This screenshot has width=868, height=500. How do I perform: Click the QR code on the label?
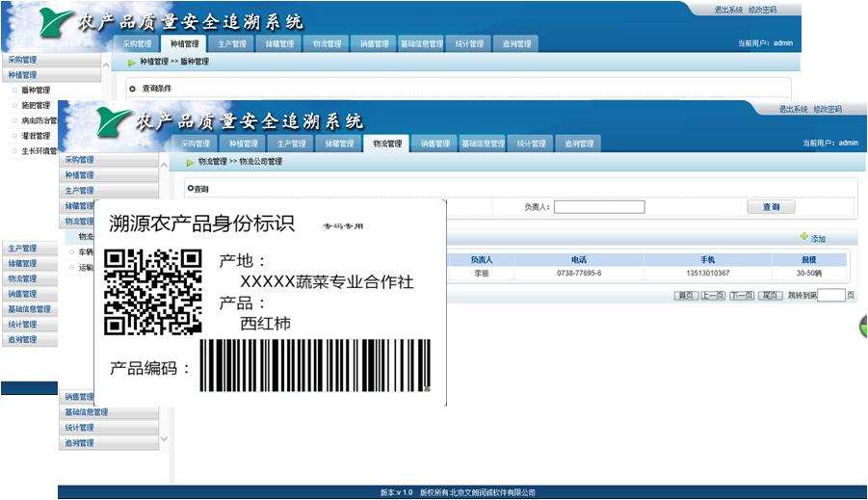pyautogui.click(x=153, y=292)
